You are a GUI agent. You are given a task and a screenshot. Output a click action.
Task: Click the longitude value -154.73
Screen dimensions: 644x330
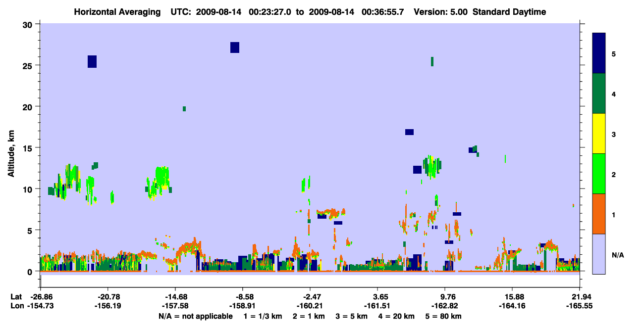point(40,306)
